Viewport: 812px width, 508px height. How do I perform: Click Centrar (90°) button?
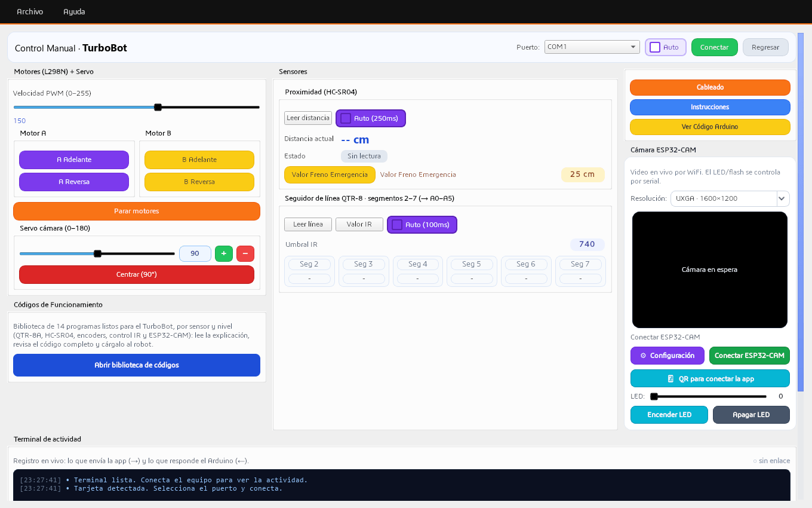click(x=137, y=274)
